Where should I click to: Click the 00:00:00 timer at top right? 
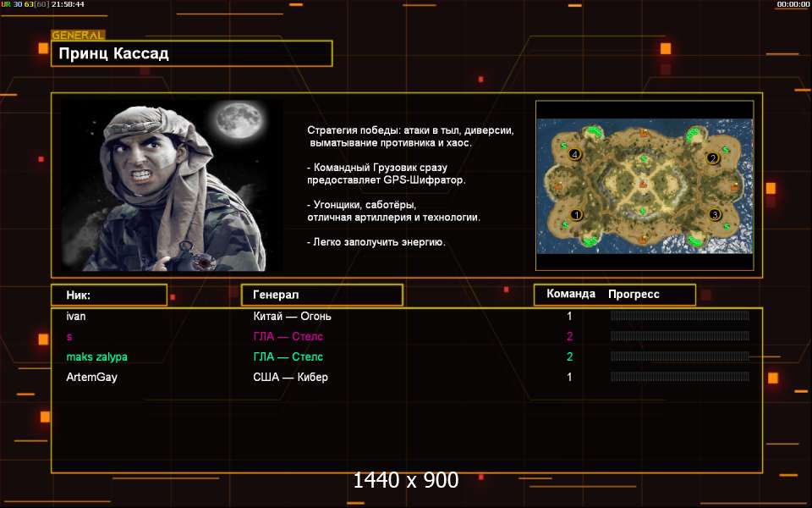point(793,4)
